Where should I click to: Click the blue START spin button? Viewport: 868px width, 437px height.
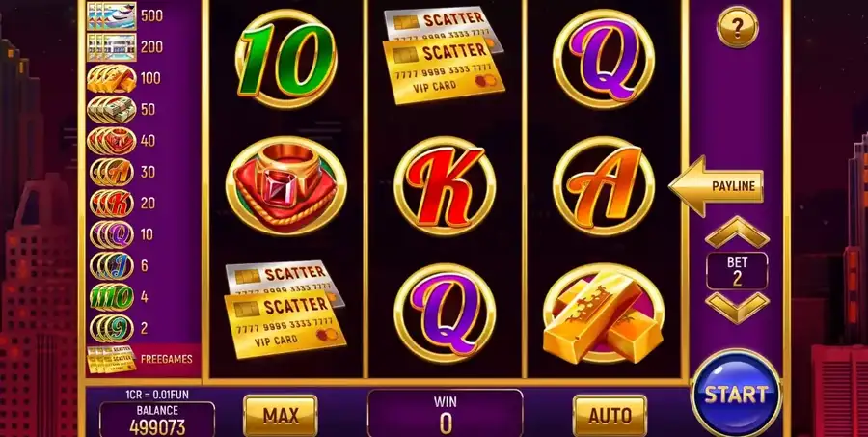coord(736,394)
